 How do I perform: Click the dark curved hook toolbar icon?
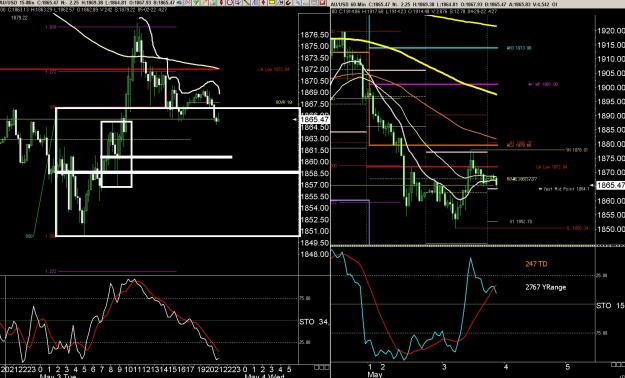(x=289, y=2)
